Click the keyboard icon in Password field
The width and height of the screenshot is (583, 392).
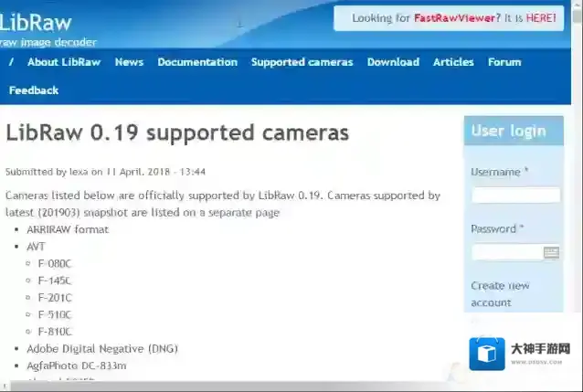click(x=551, y=252)
